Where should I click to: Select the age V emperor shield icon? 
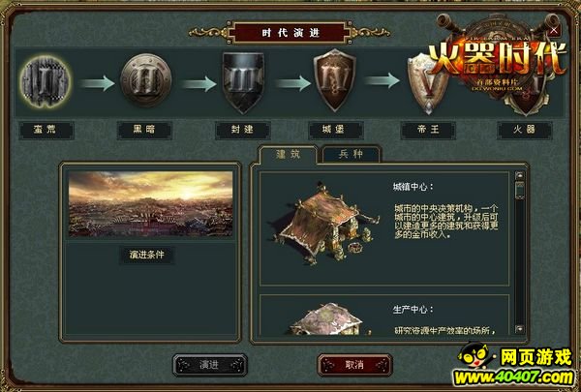coord(426,84)
